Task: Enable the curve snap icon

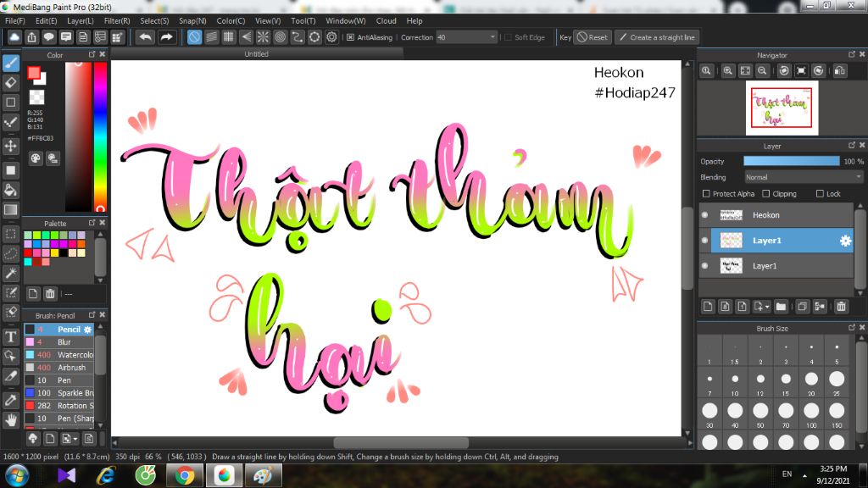Action: (298, 37)
